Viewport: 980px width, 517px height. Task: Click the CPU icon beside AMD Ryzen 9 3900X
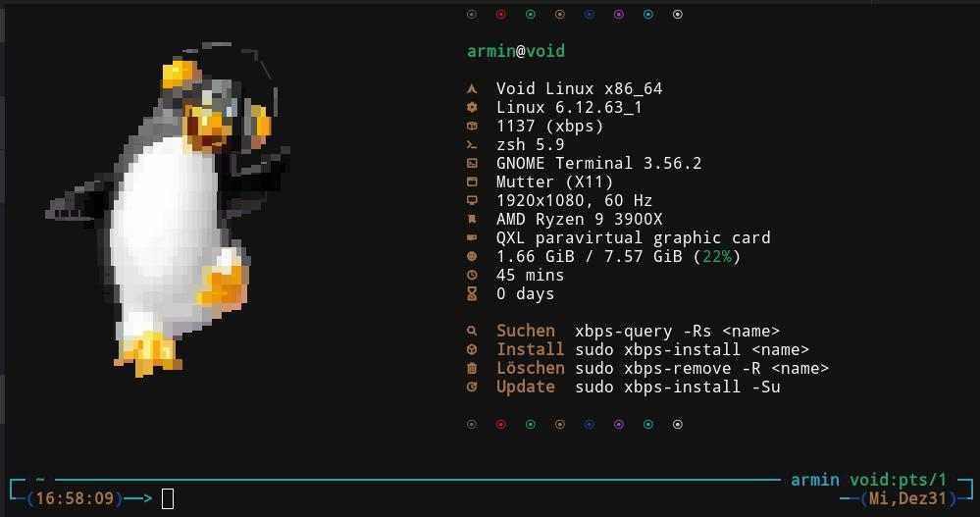click(x=472, y=219)
